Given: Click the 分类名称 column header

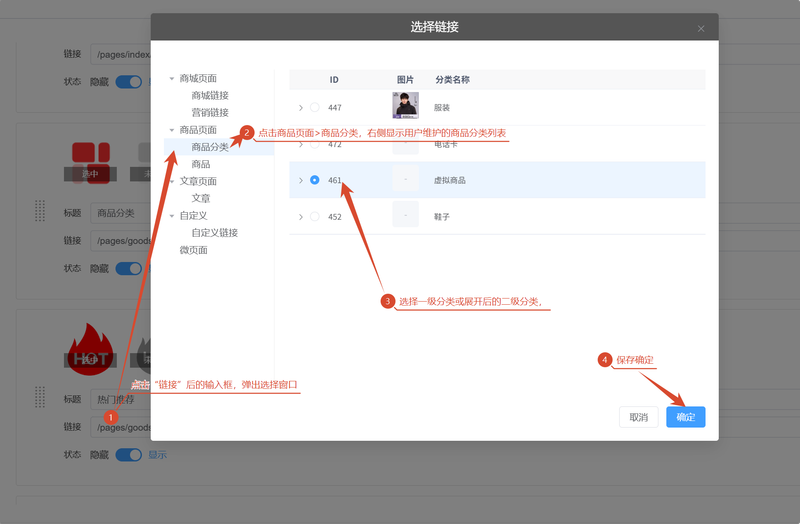Looking at the screenshot, I should 452,80.
